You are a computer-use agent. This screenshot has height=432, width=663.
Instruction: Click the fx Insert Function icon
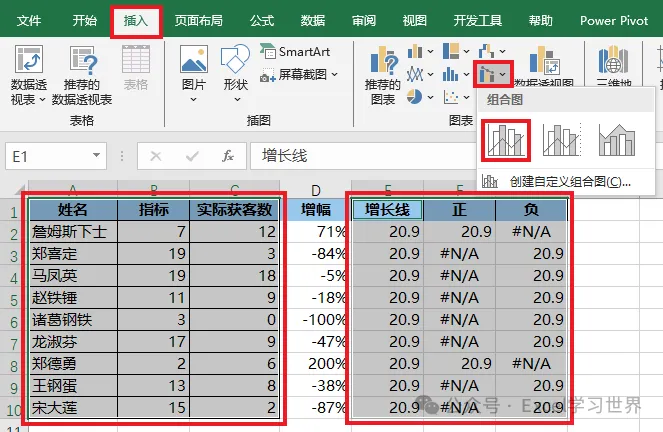228,156
